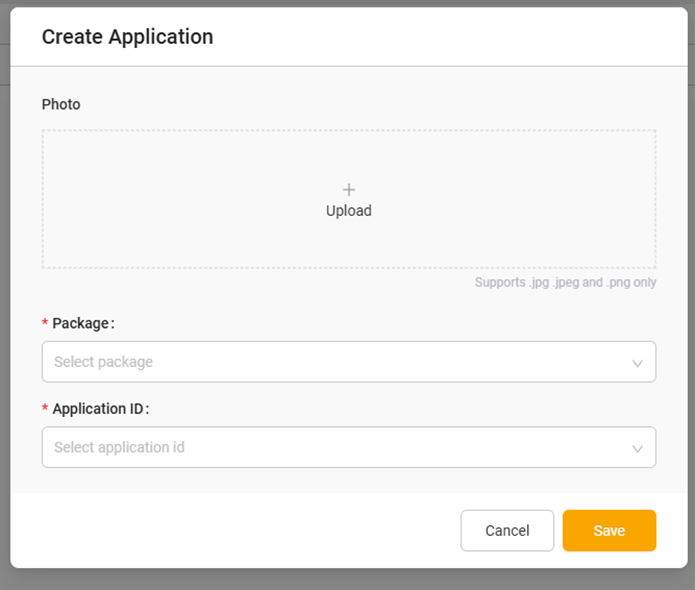Click the plus icon in the photo upload area

(349, 190)
